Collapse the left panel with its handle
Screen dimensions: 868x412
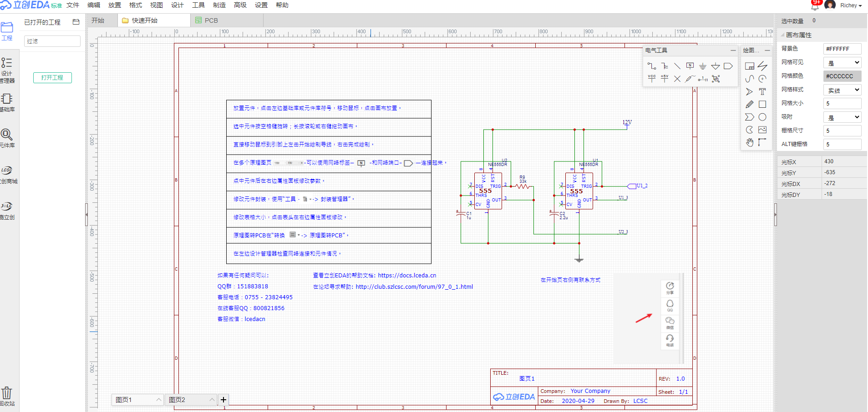86,215
